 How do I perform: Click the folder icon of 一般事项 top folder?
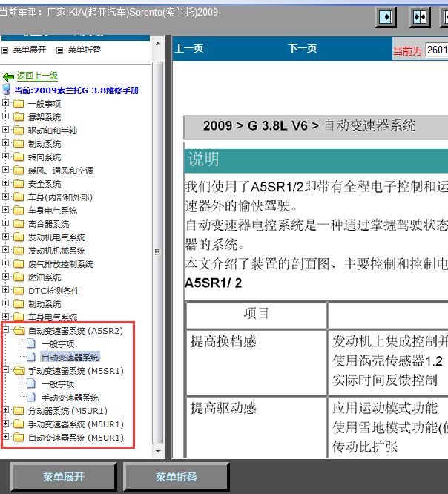point(19,103)
